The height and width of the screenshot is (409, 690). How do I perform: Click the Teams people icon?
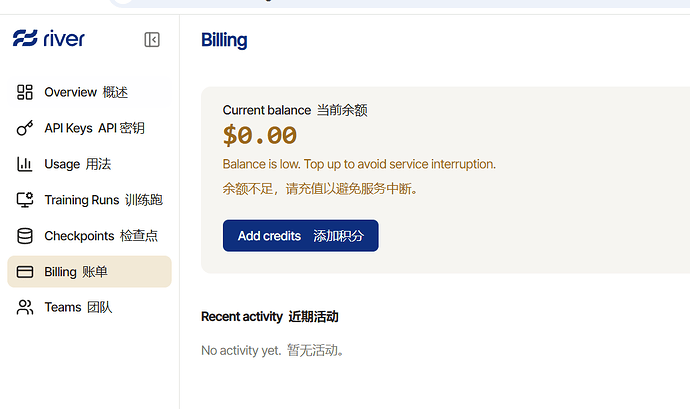coord(25,307)
